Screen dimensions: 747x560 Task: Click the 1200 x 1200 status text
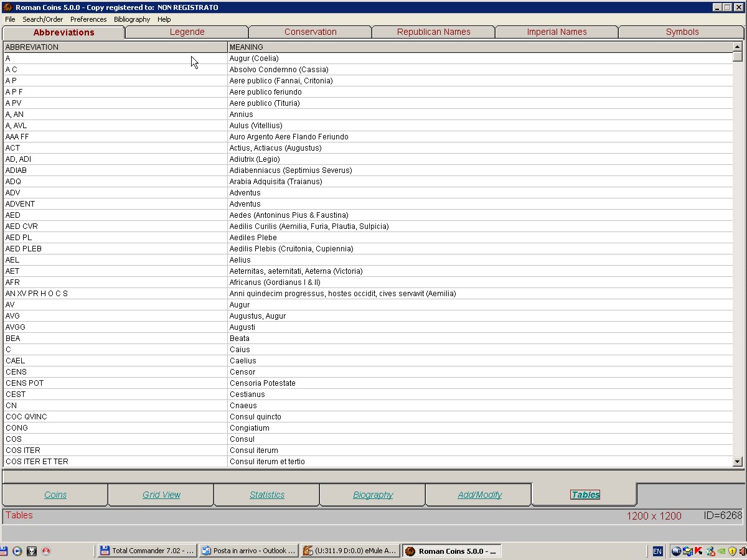(654, 516)
